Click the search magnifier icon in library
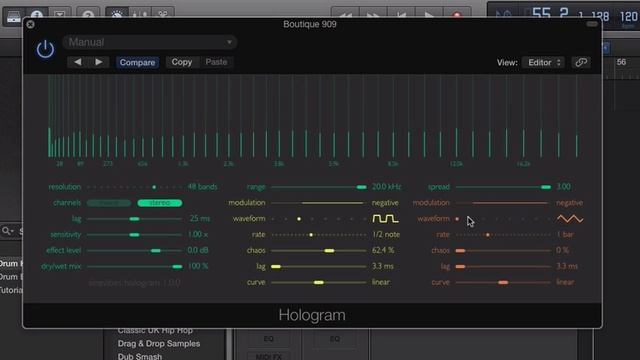Image resolution: width=640 pixels, height=360 pixels. coord(7,231)
